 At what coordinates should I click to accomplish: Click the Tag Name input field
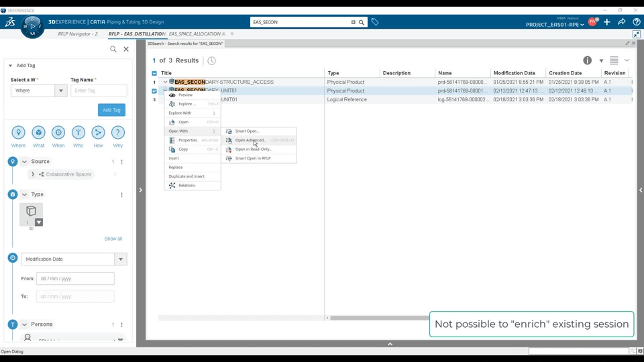(x=99, y=90)
